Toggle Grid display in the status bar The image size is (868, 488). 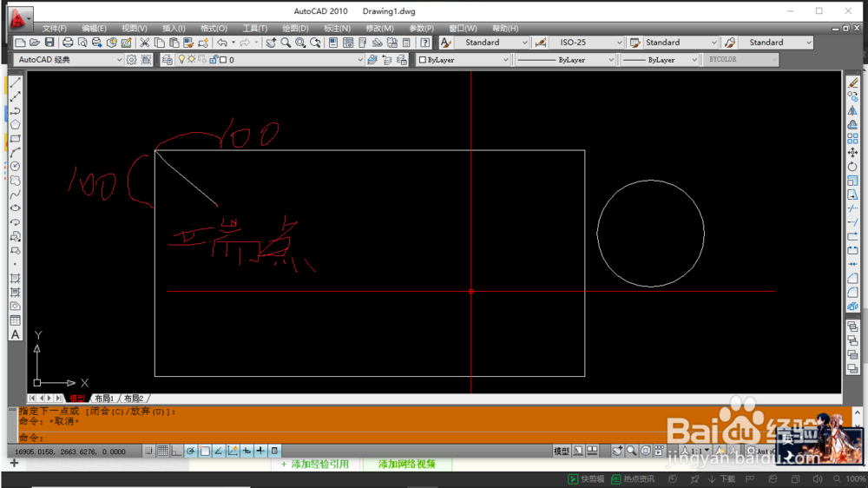tap(162, 451)
